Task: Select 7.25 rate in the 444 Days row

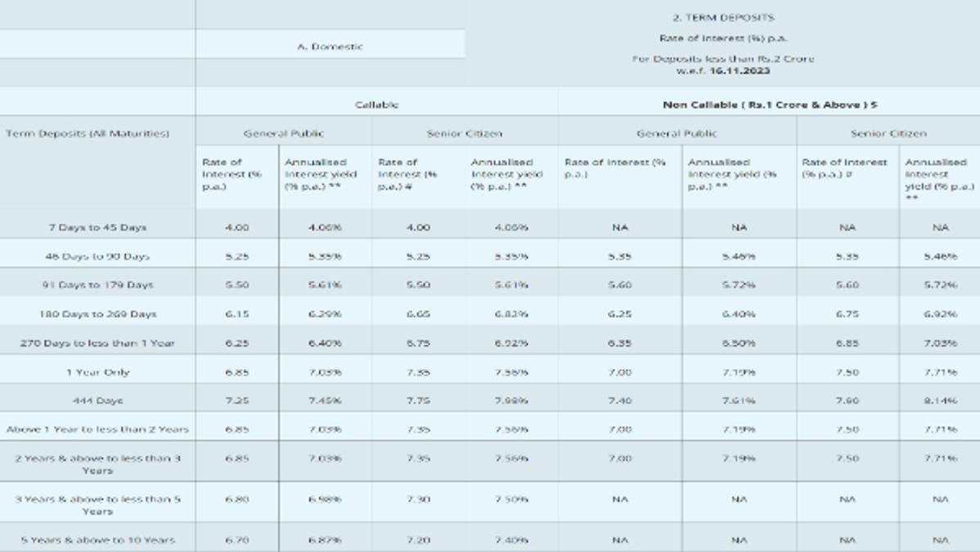Action: (237, 401)
